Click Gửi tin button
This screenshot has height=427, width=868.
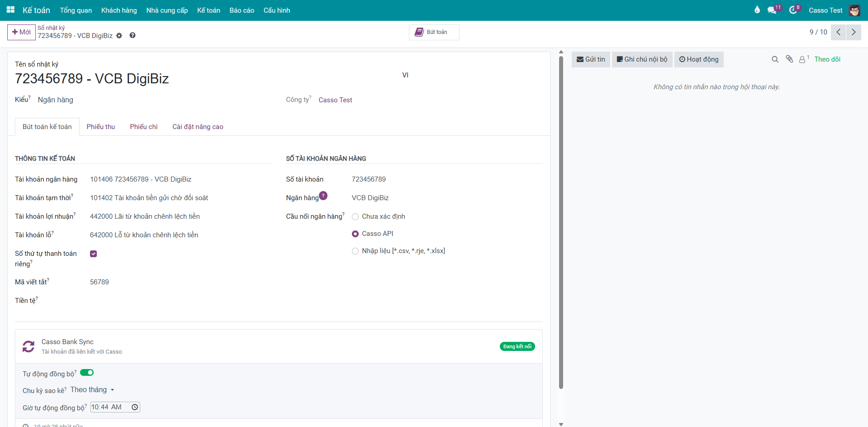tap(591, 59)
